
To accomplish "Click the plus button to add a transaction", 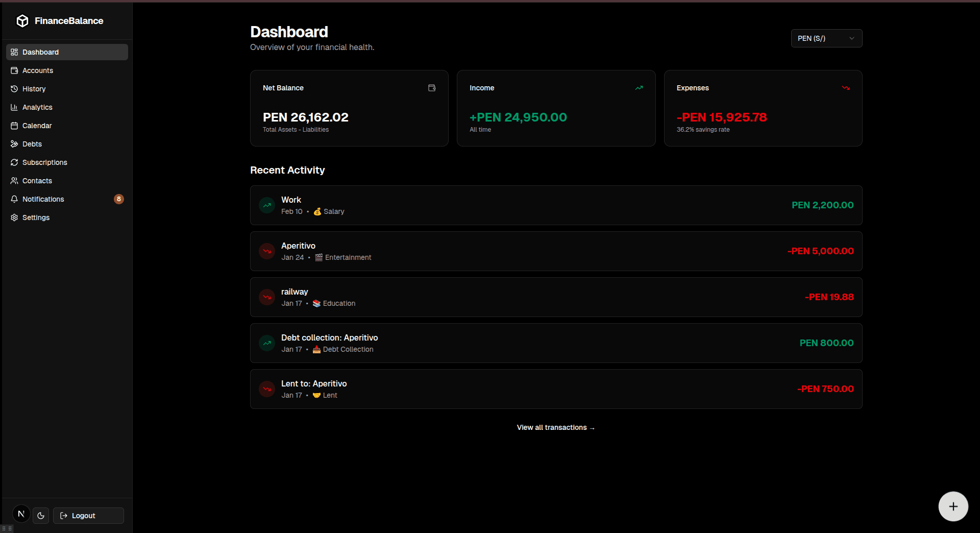I will tap(953, 506).
